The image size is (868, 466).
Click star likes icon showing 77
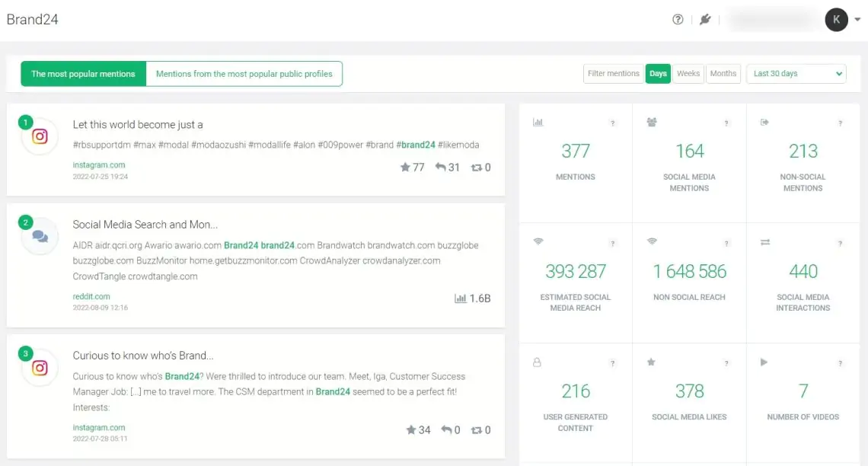pyautogui.click(x=405, y=168)
